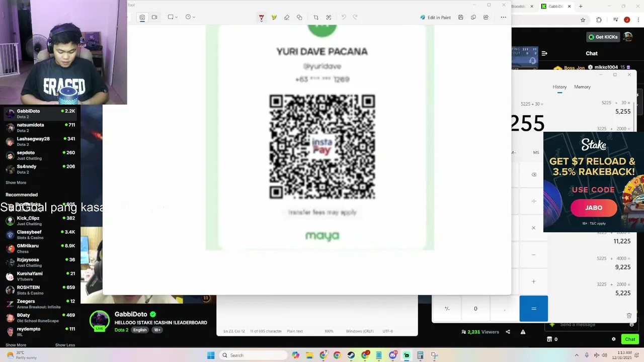644x362 pixels.
Task: Click green Chat send button
Action: [x=630, y=339]
